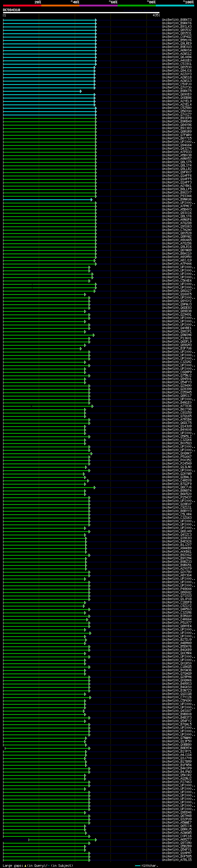Viewport: 197px width, 868px height.
Task: Click the cyan ~100% identity legend segment
Action: pos(175,6)
